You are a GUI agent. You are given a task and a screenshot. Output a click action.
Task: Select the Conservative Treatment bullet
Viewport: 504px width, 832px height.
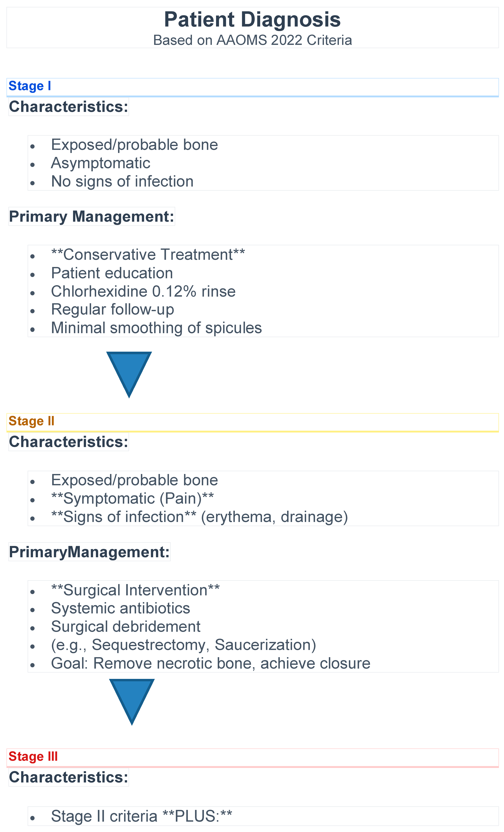(x=148, y=255)
